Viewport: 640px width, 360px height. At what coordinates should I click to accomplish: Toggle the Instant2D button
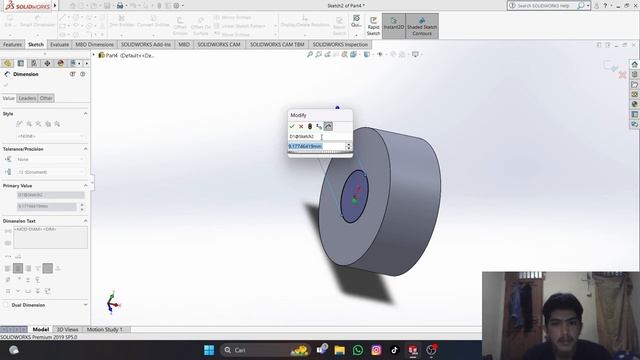[x=393, y=26]
